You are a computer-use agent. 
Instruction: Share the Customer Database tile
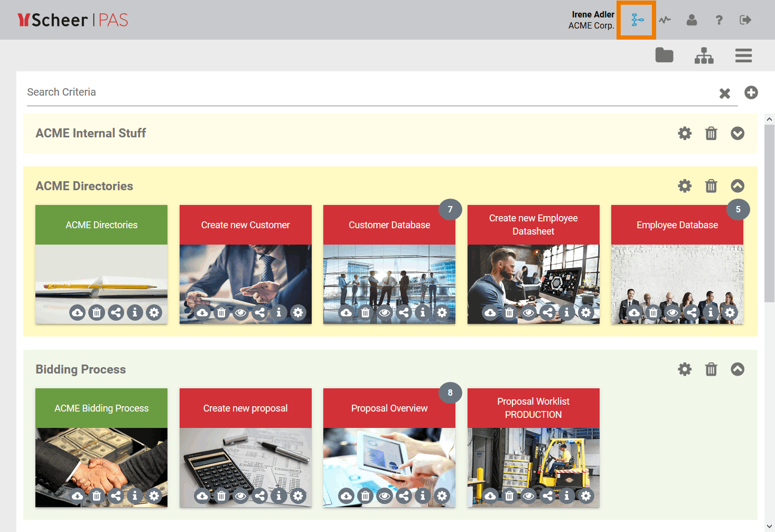[x=404, y=313]
